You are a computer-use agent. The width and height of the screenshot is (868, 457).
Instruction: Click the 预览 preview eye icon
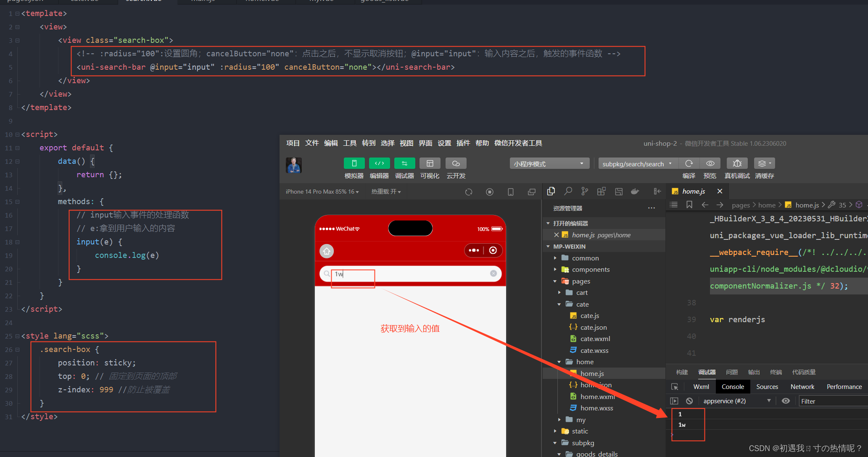pos(710,163)
